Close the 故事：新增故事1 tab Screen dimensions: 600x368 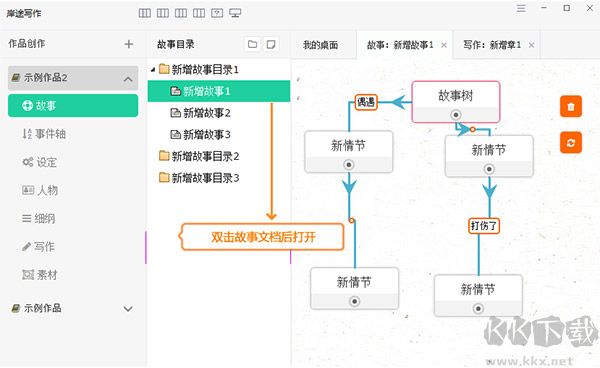point(444,45)
